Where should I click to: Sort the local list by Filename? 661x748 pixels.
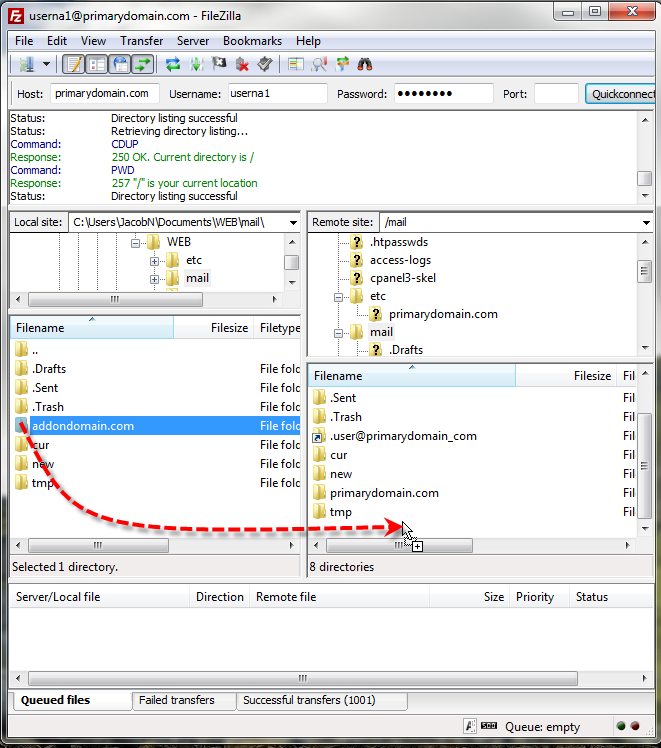(92, 328)
